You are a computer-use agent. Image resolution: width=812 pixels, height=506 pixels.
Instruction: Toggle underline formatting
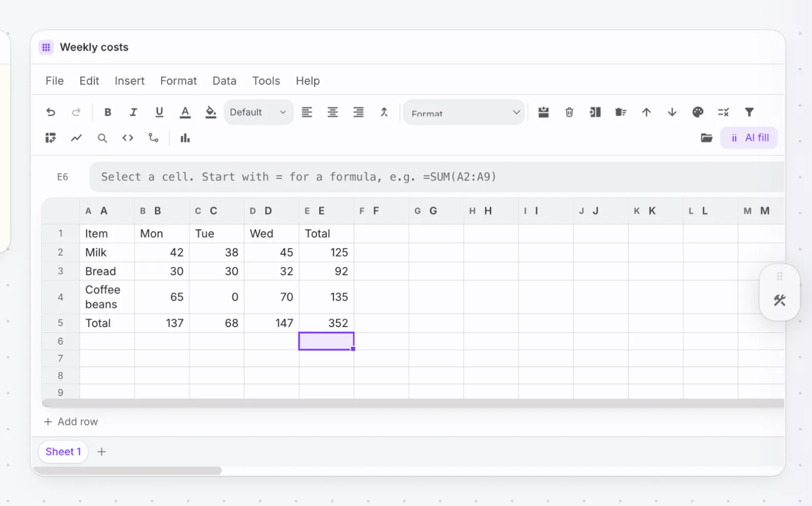click(x=159, y=112)
